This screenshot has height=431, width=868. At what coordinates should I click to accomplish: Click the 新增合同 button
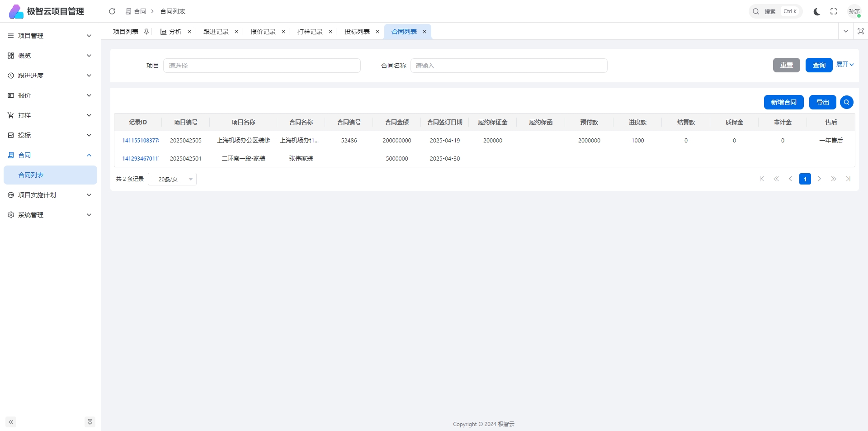783,102
